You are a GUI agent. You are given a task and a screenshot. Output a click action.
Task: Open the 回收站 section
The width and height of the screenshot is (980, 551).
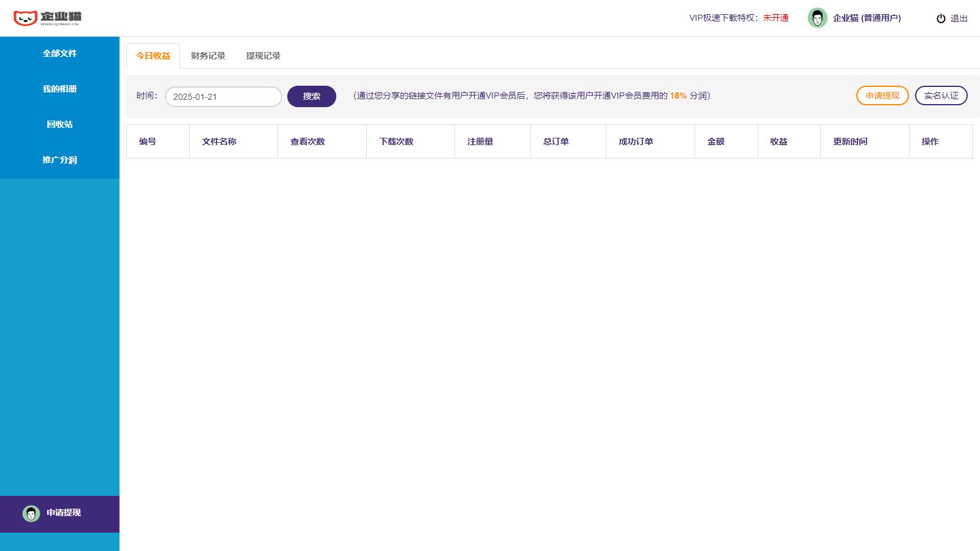[x=59, y=124]
